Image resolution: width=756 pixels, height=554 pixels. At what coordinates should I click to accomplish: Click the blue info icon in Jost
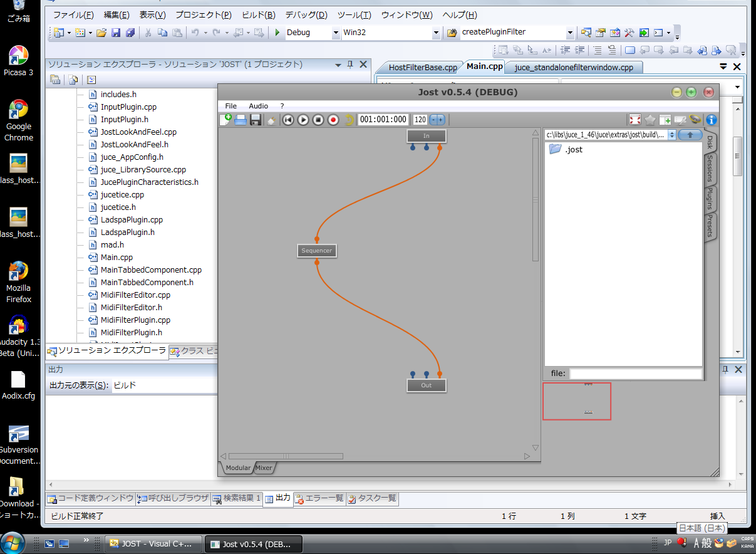(x=711, y=120)
